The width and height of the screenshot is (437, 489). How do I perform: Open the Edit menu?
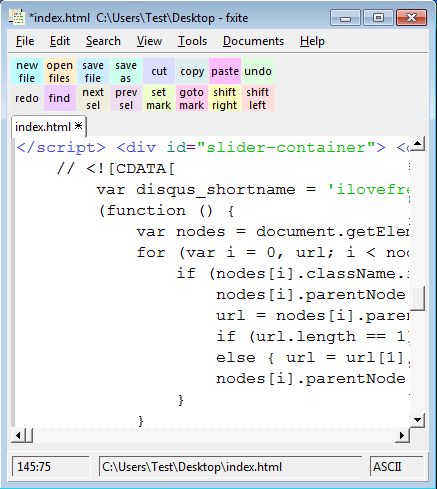click(x=60, y=41)
